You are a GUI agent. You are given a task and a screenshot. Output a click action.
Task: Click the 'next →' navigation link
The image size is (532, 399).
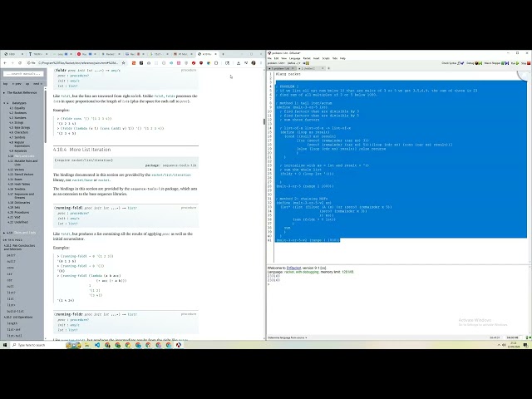(x=37, y=84)
